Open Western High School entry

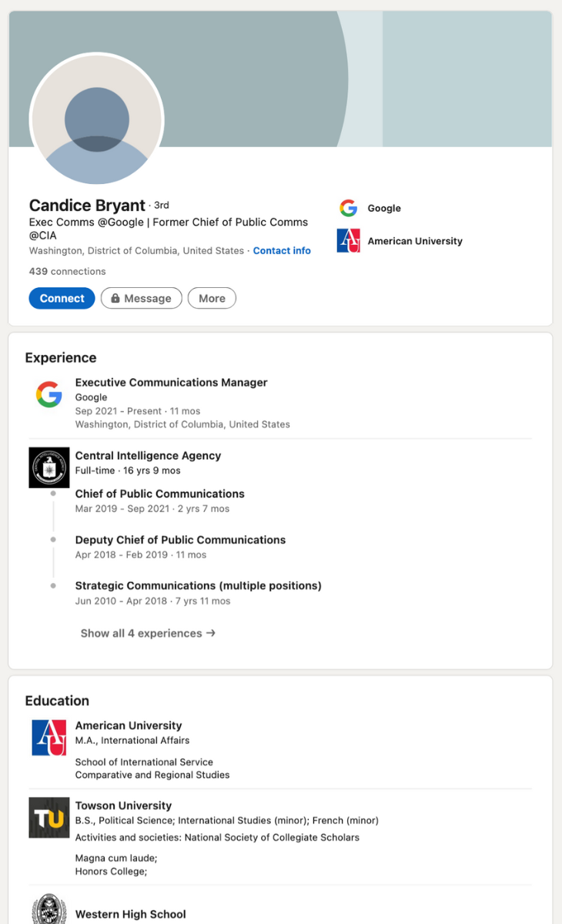[130, 914]
